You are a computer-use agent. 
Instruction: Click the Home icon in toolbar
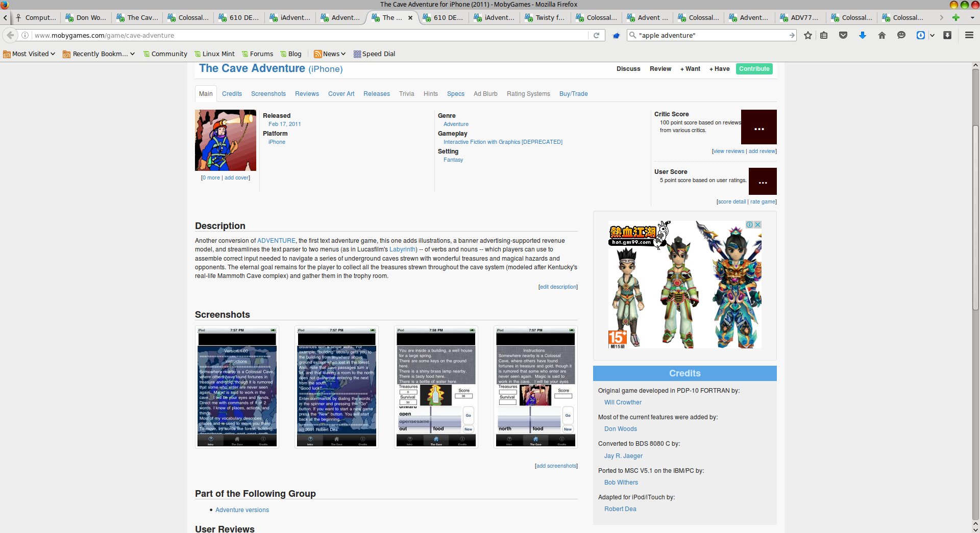[881, 35]
